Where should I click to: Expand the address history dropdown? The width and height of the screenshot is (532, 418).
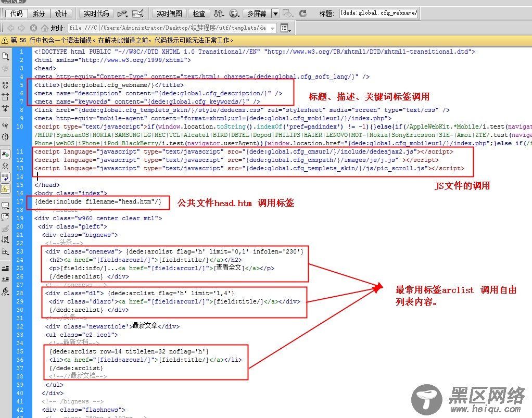tap(272, 28)
